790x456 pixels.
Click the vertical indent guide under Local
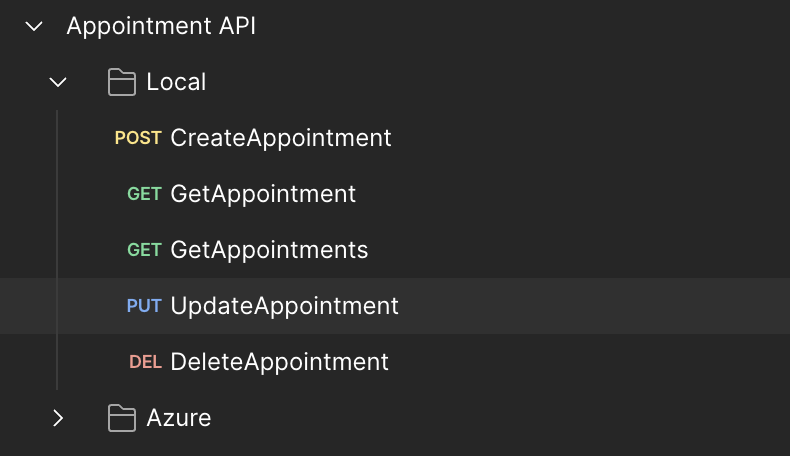[x=57, y=250]
